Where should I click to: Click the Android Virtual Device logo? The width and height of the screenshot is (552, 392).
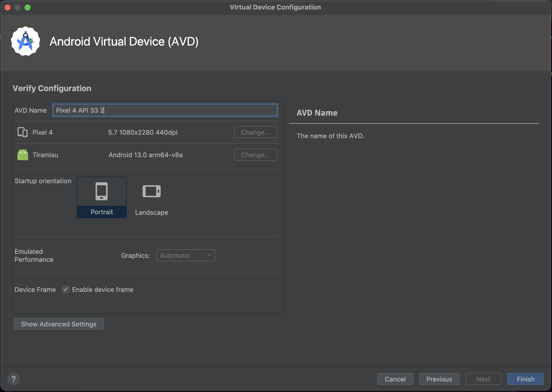(25, 41)
